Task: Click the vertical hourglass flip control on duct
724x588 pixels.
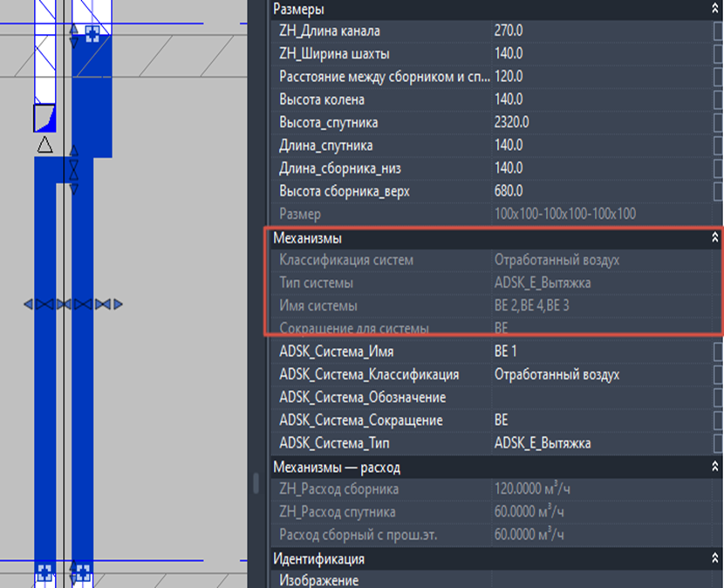Action: tap(73, 169)
